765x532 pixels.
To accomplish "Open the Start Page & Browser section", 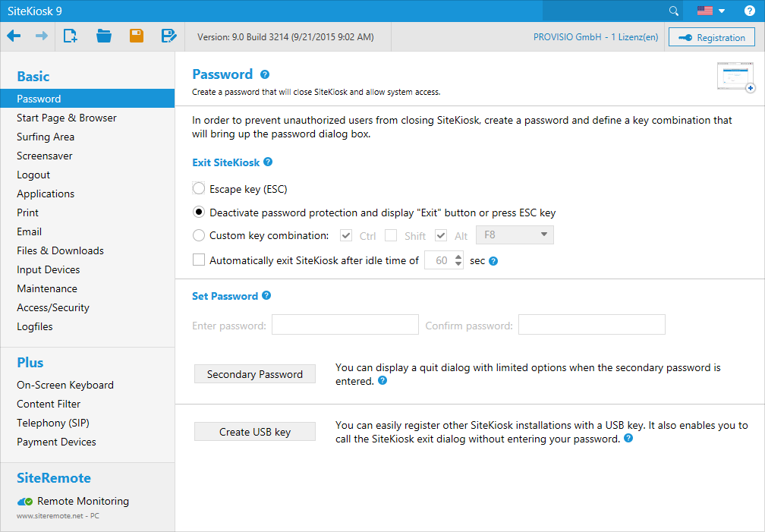I will pos(67,118).
